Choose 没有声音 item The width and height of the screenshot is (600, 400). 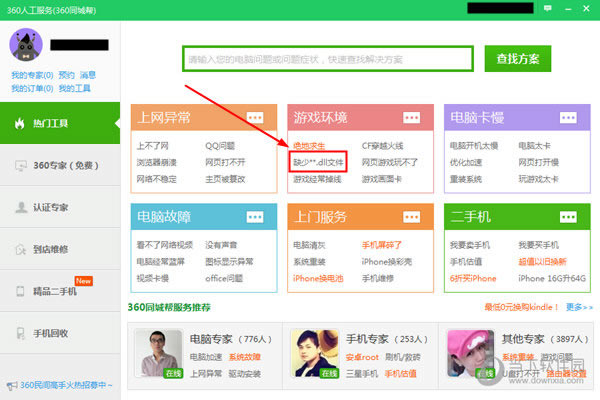pos(221,245)
